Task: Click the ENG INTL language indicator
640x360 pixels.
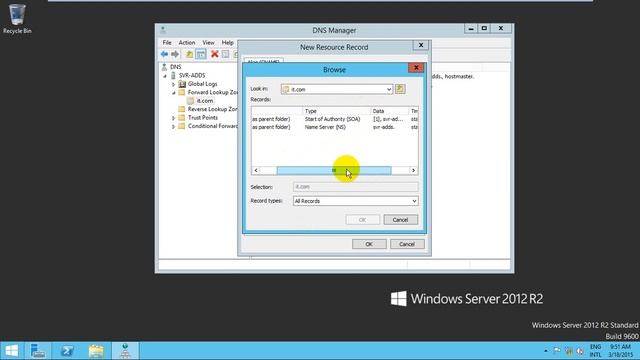Action: point(596,351)
